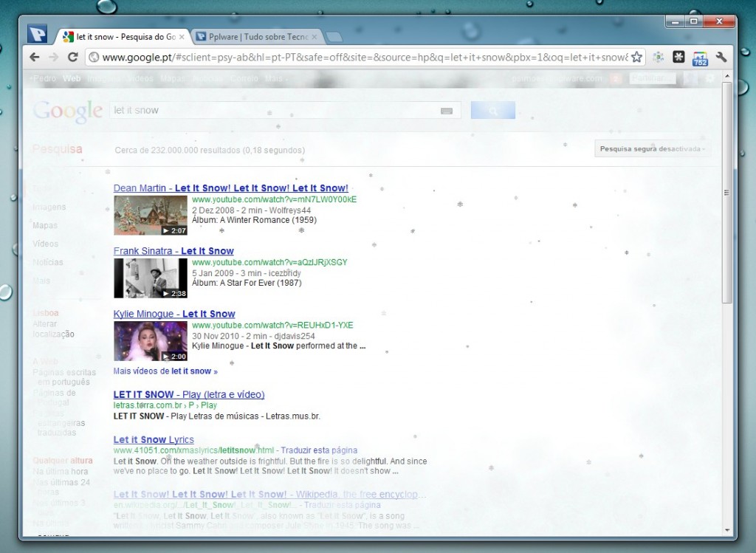756x553 pixels.
Task: Click the snowflake extension icon beside the star
Action: coord(658,58)
